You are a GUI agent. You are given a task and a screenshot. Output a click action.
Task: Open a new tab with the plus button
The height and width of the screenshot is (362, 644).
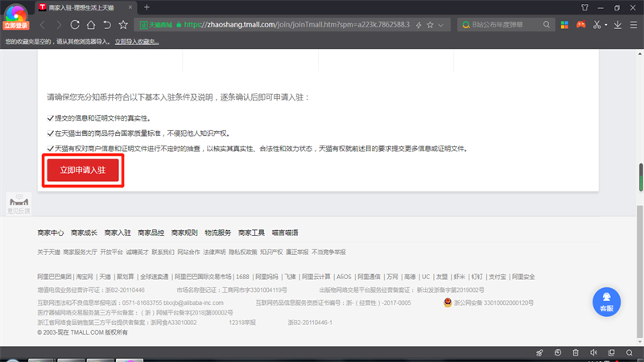pyautogui.click(x=146, y=6)
